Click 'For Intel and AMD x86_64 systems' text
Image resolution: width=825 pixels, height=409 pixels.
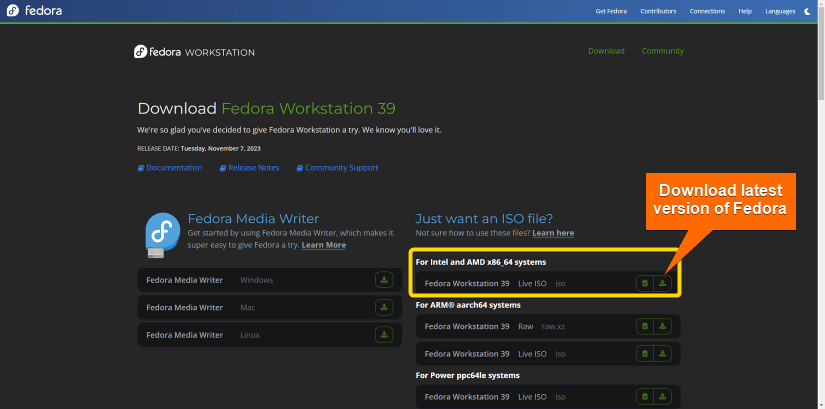pos(480,262)
